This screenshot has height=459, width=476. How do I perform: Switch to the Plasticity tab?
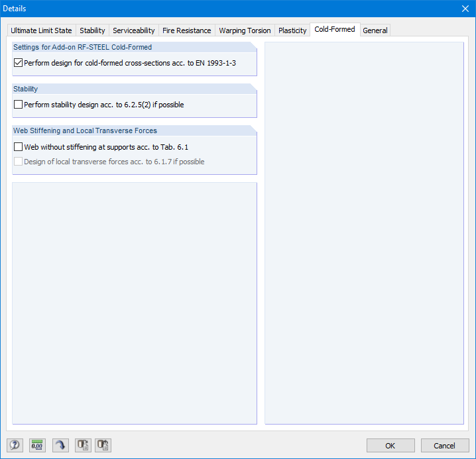click(x=292, y=30)
